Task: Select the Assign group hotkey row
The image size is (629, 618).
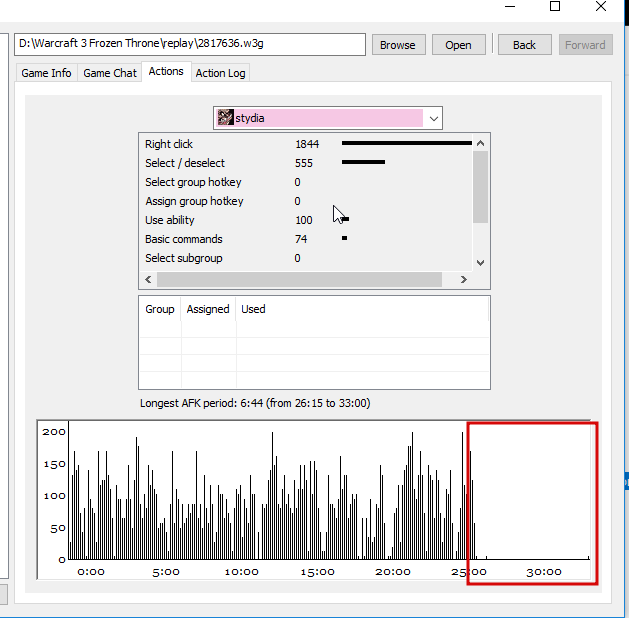Action: coord(306,201)
